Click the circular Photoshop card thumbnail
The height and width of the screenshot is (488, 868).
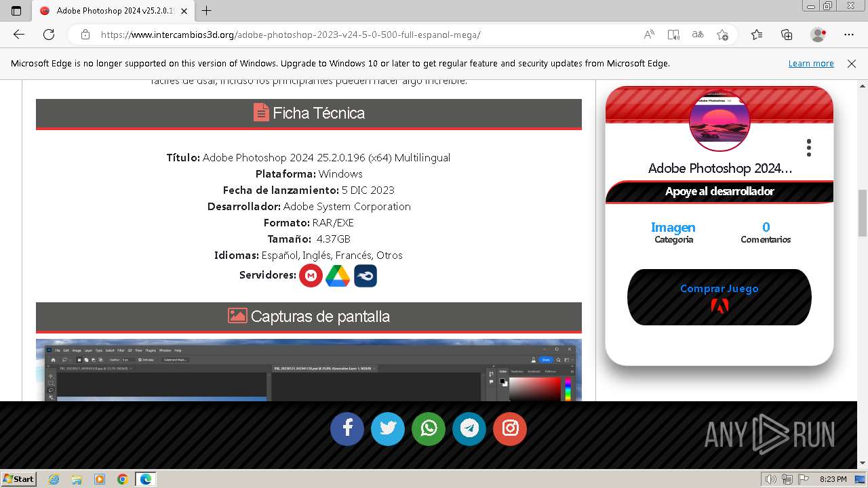[x=719, y=121]
